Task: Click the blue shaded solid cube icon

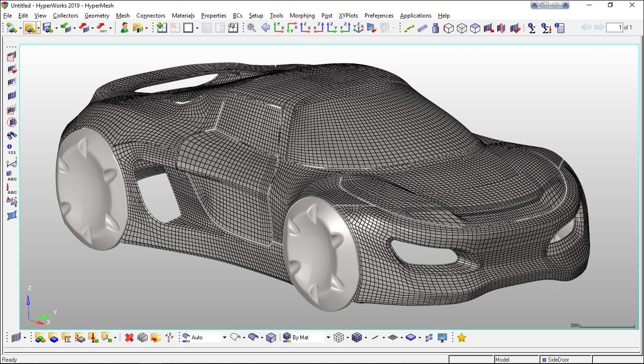Action: (271, 337)
